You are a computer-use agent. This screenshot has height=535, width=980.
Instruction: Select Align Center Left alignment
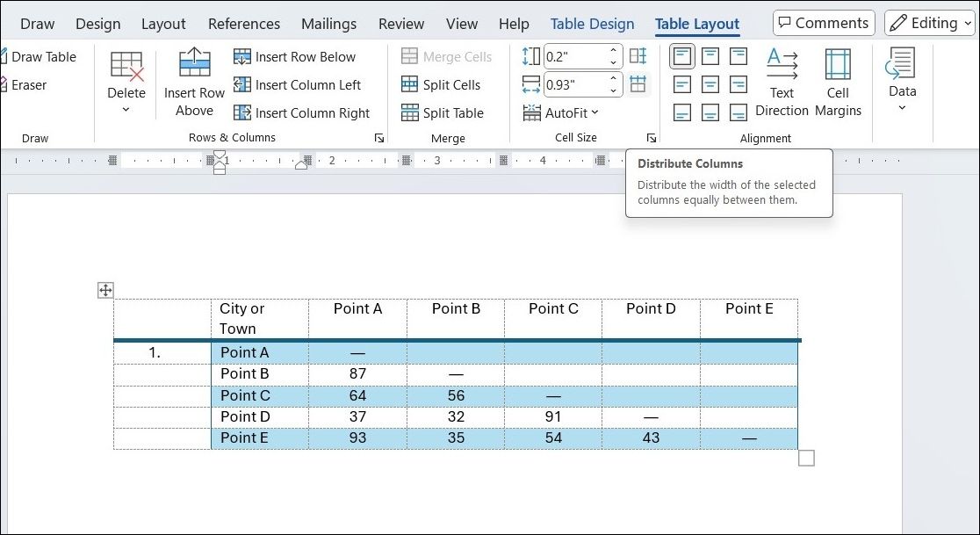(682, 84)
